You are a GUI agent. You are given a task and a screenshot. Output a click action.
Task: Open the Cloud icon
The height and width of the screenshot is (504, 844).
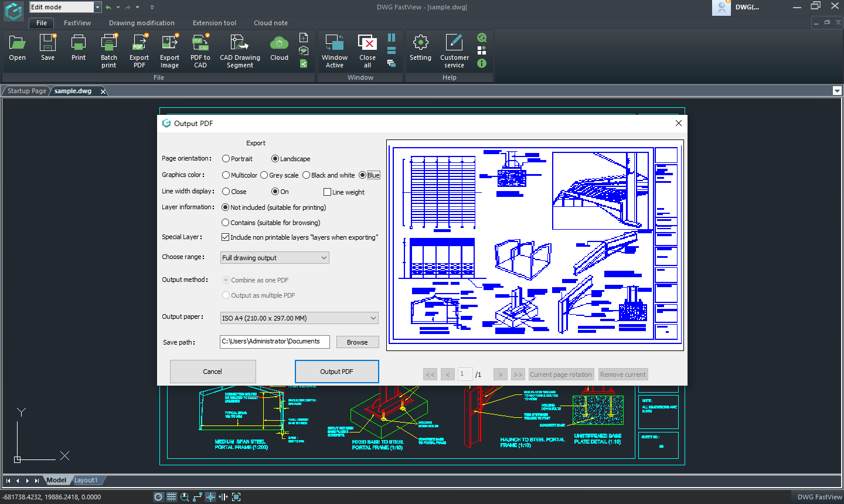(280, 43)
